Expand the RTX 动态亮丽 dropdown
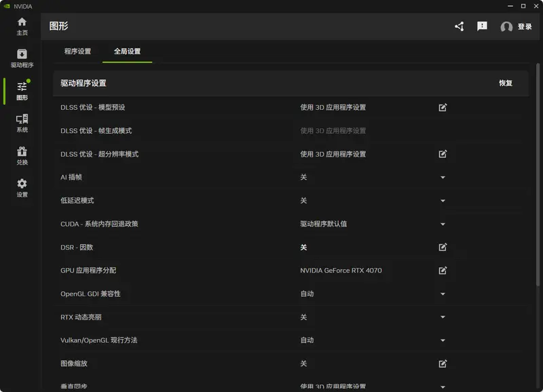This screenshot has height=392, width=543. pyautogui.click(x=443, y=317)
